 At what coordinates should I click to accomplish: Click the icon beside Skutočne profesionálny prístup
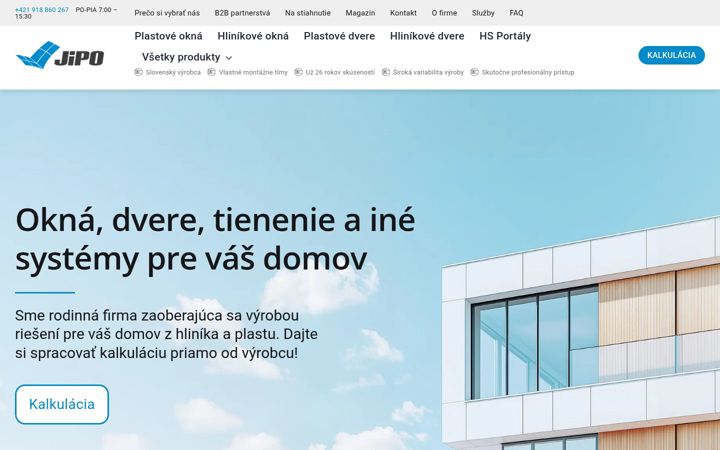[474, 72]
